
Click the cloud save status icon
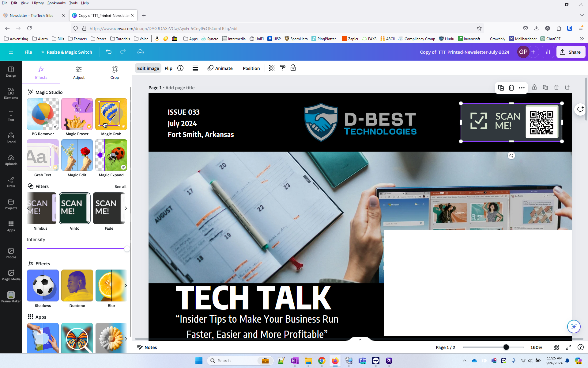(141, 52)
